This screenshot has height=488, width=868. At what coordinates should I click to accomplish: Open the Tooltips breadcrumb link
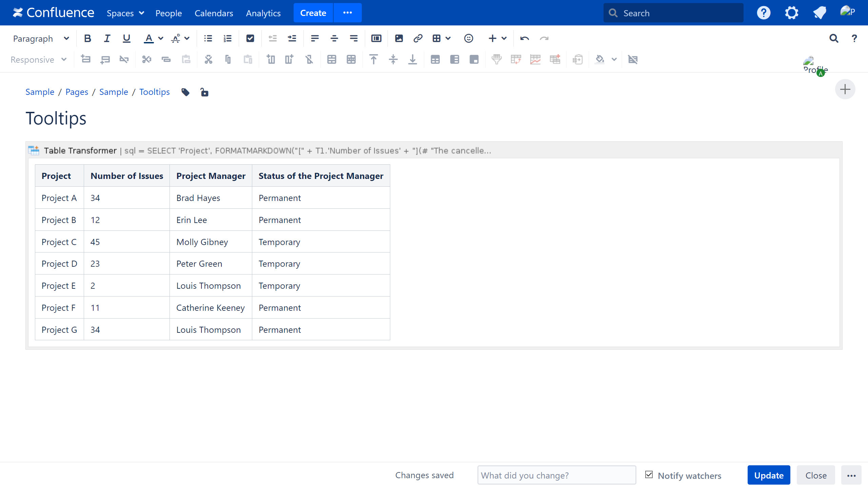(154, 92)
